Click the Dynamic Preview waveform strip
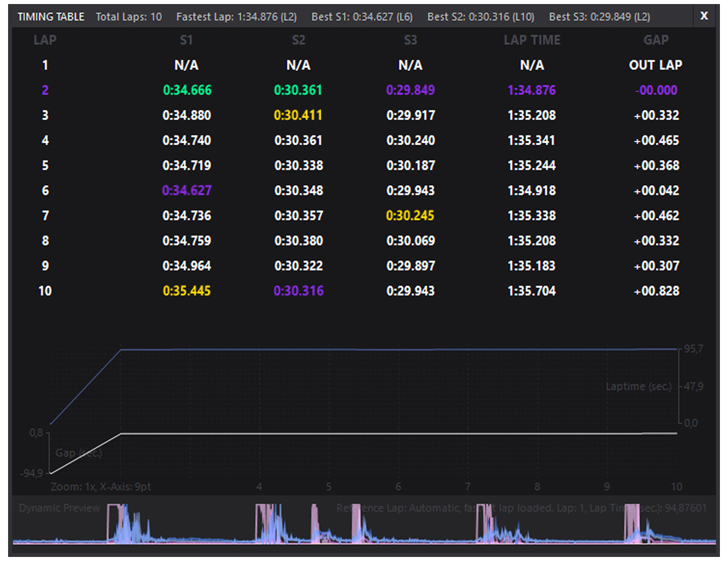This screenshot has height=562, width=728. click(363, 527)
